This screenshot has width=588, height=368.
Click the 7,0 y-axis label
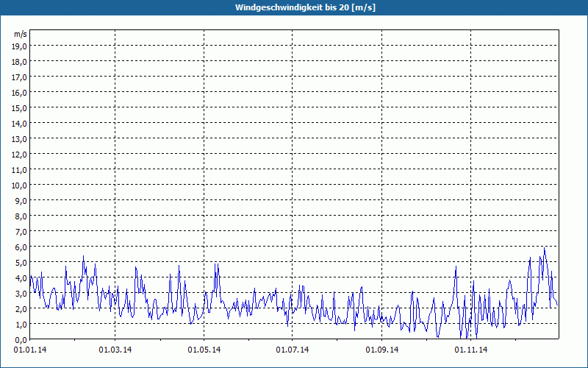coord(21,232)
